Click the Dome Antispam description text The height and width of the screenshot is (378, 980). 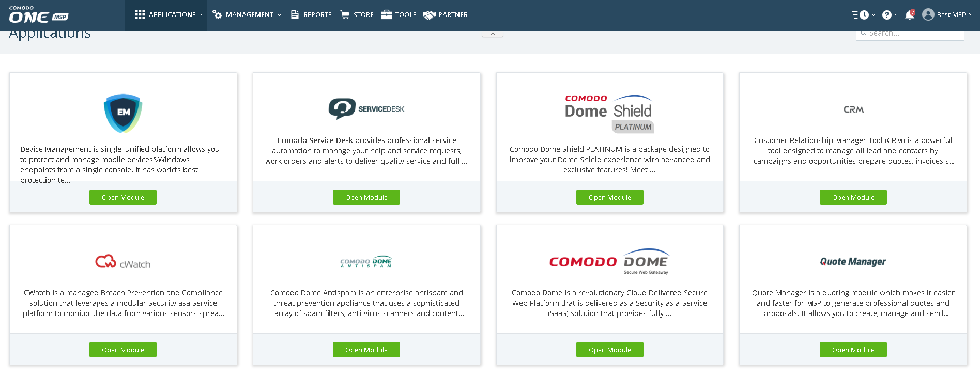[x=366, y=303]
